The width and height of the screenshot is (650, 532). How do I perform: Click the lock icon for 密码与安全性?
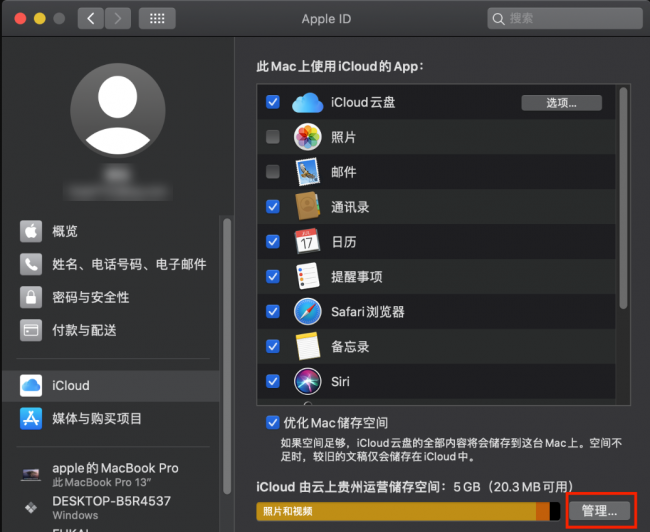point(31,297)
